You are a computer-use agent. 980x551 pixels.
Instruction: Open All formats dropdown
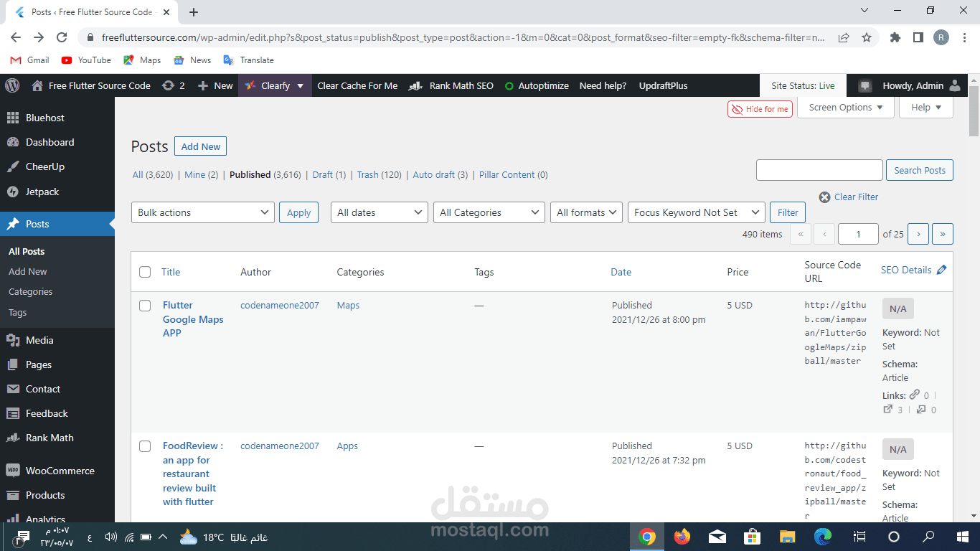(x=586, y=212)
